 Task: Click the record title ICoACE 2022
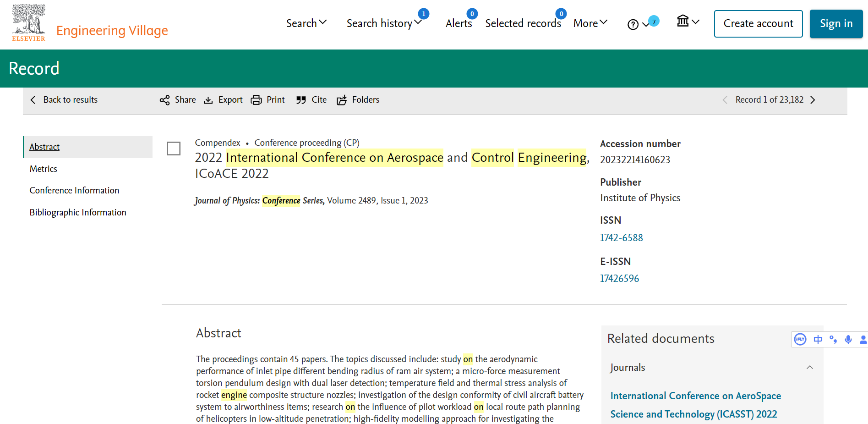pyautogui.click(x=392, y=165)
